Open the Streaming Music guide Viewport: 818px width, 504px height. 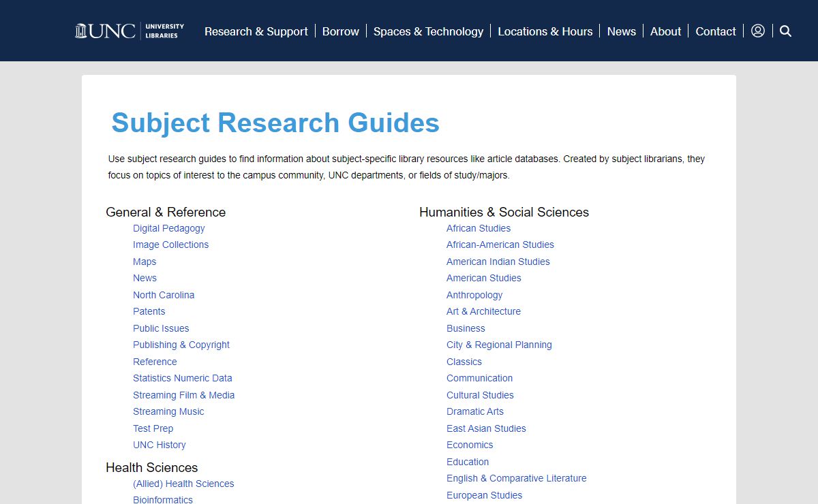(168, 411)
